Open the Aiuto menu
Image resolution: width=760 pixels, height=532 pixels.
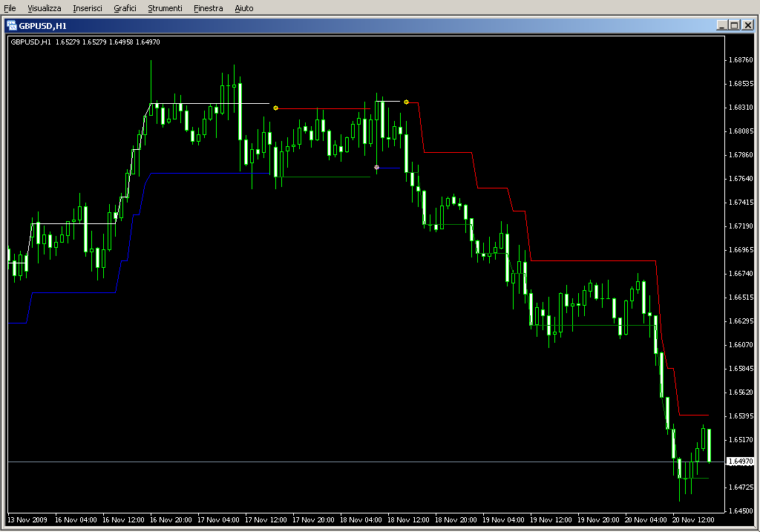[243, 8]
